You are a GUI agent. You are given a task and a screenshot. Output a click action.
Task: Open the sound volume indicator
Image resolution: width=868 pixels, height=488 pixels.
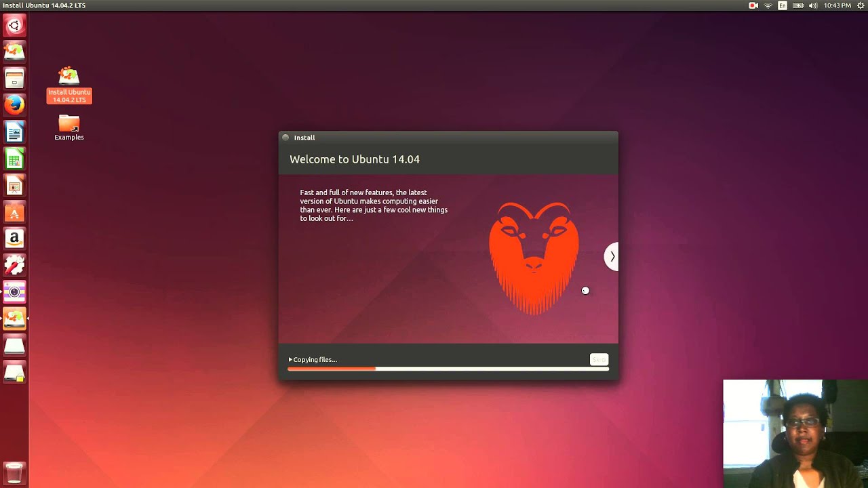coord(813,5)
